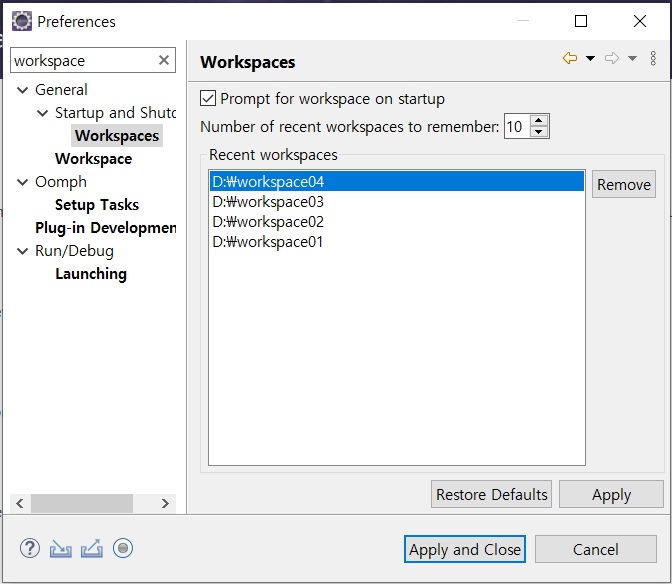Click the back navigation arrow icon
The height and width of the screenshot is (584, 672).
(x=570, y=58)
